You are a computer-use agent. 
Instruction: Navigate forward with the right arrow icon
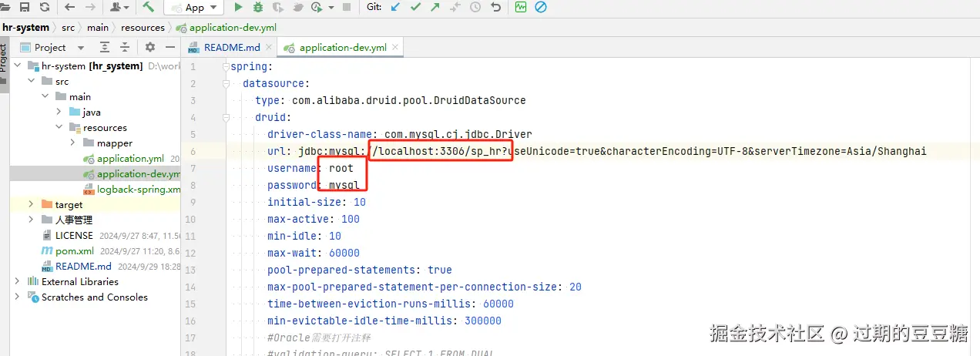click(90, 7)
